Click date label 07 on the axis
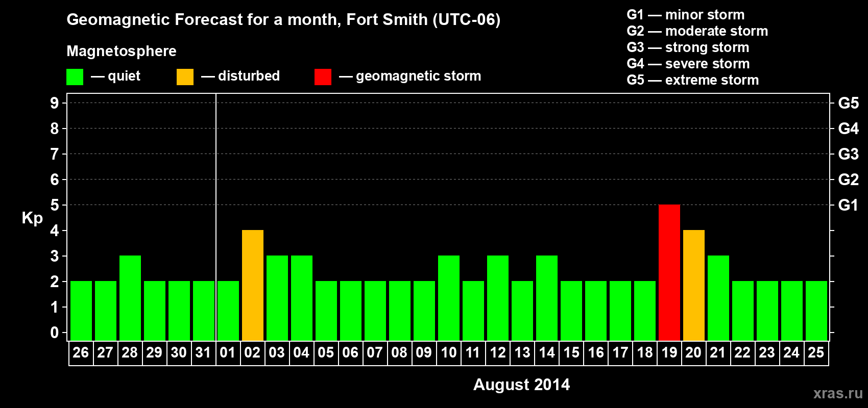This screenshot has width=868, height=408. point(375,352)
